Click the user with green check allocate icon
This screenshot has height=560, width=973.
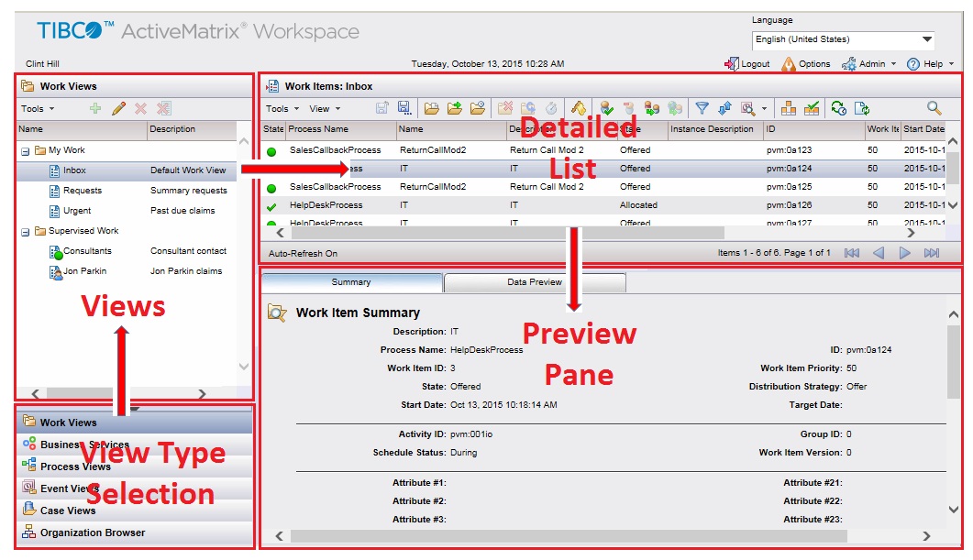[606, 108]
